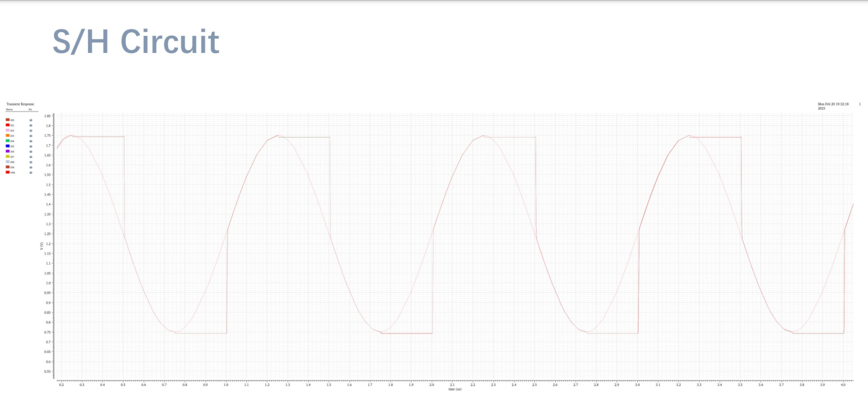Click the time (us) x-axis label
868x405 pixels.
click(455, 389)
